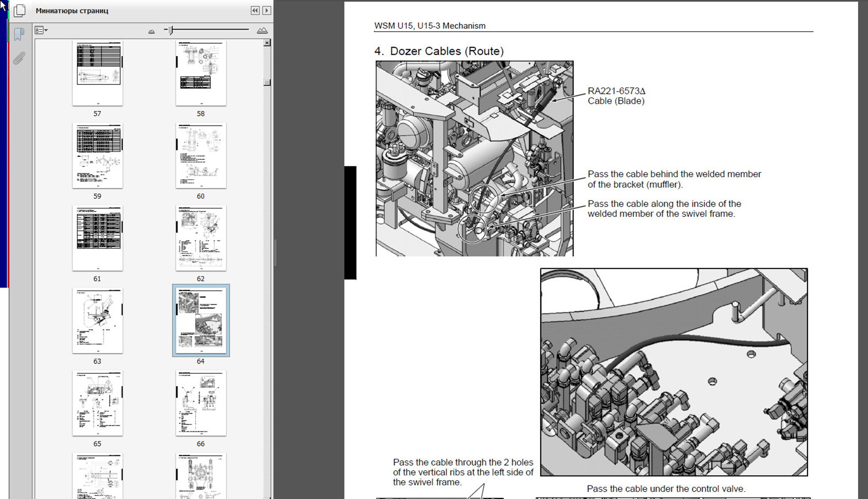Open page 66 thumbnail
Image resolution: width=868 pixels, height=499 pixels.
201,403
